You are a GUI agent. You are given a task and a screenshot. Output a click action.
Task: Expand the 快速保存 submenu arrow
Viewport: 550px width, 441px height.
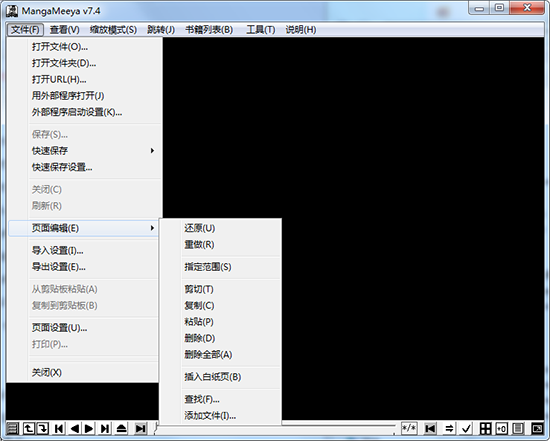click(x=152, y=151)
